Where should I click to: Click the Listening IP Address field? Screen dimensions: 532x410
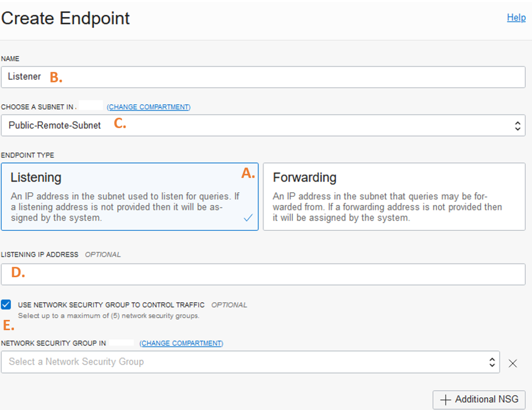(x=263, y=274)
